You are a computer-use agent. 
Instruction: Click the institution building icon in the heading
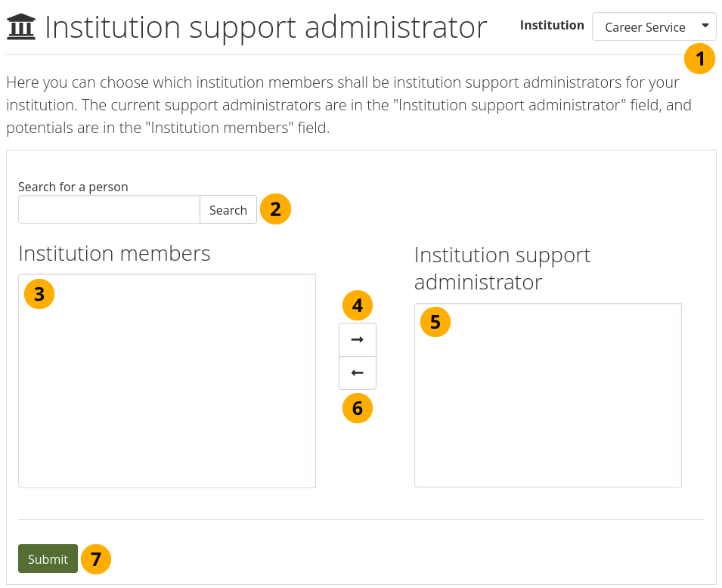[22, 28]
